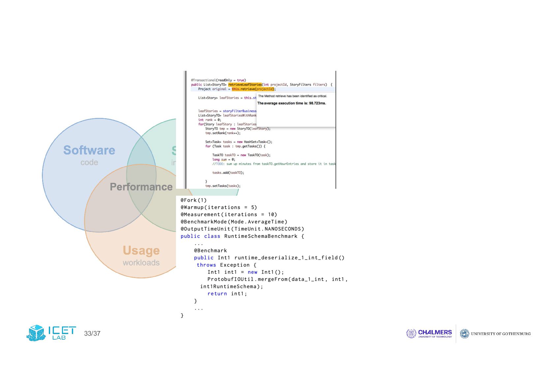This screenshot has height=392, width=555.
Task: Click the 'long sum = 0;' line
Action: pyautogui.click(x=224, y=159)
